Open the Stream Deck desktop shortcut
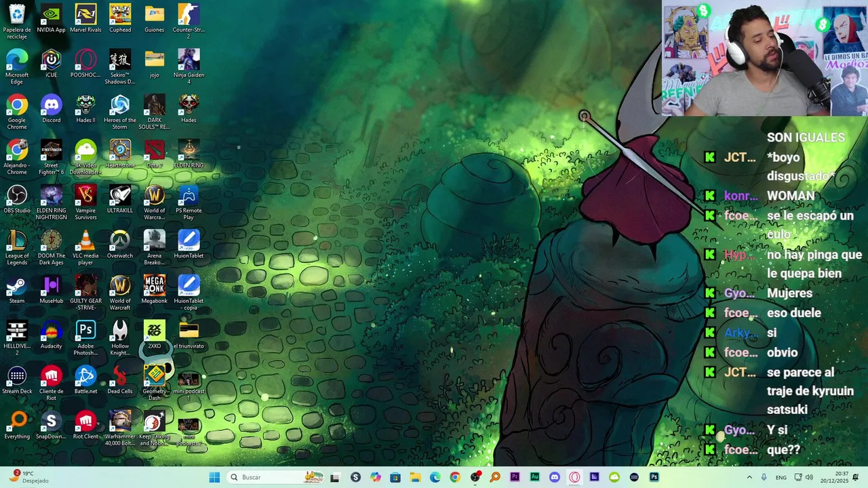The image size is (868, 488). (x=17, y=380)
